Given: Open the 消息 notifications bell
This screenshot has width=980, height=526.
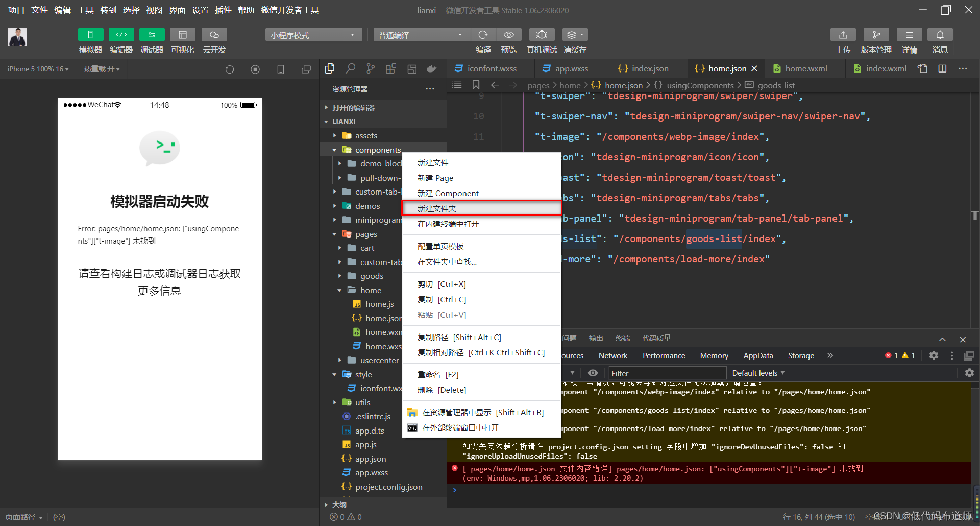Looking at the screenshot, I should coord(940,35).
